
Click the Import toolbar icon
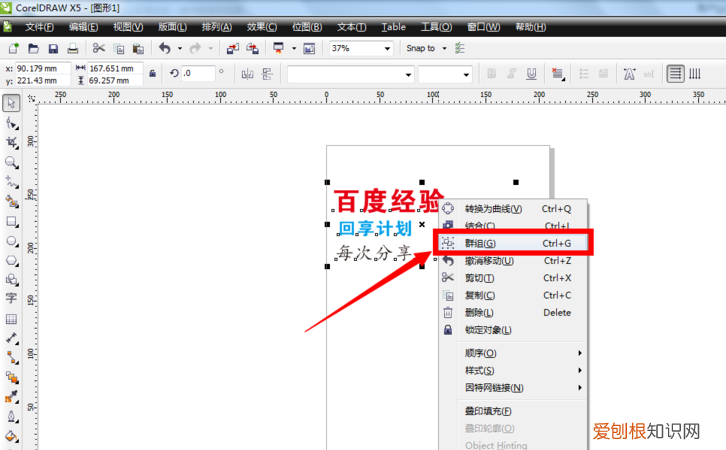pyautogui.click(x=233, y=48)
